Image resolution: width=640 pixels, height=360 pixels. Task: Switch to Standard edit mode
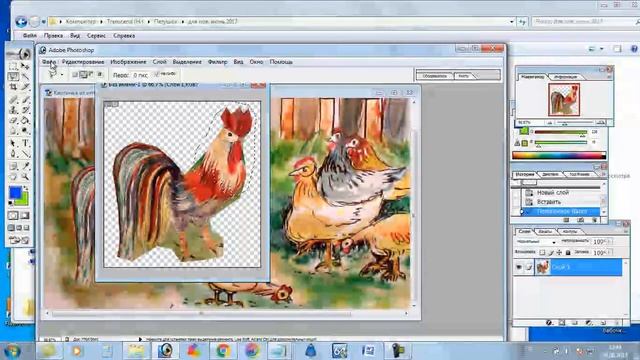13,216
